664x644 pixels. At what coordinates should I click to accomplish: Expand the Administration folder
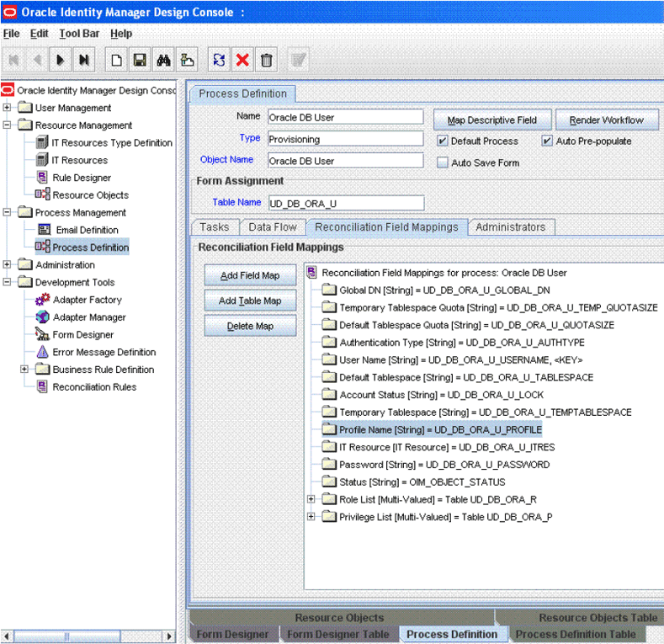(7, 264)
